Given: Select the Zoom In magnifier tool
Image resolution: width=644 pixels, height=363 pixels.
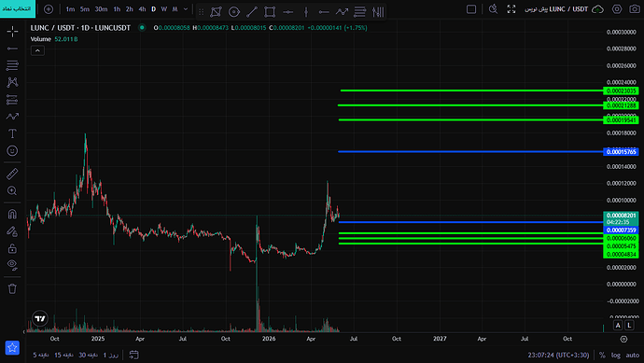Looking at the screenshot, I should click(12, 191).
